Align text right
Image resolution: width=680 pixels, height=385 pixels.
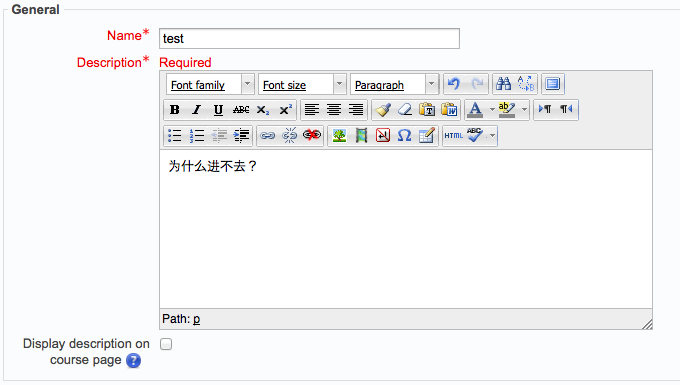(356, 110)
